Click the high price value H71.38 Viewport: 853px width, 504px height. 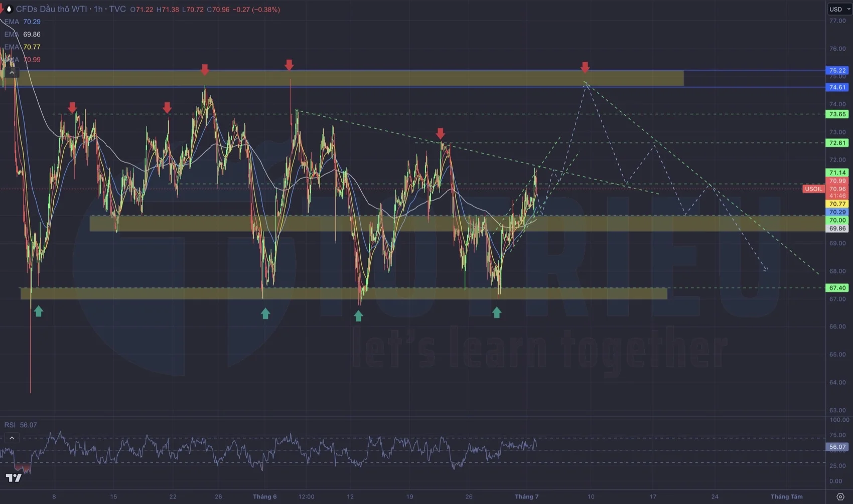click(168, 10)
